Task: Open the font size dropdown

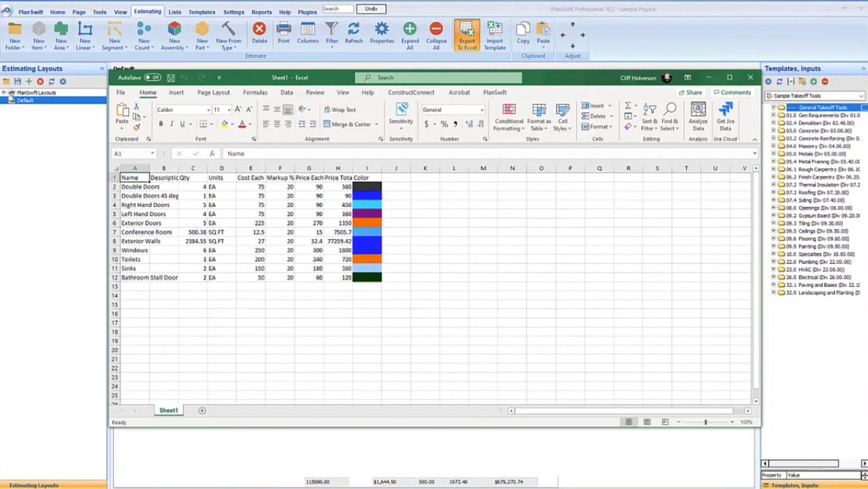Action: click(229, 110)
